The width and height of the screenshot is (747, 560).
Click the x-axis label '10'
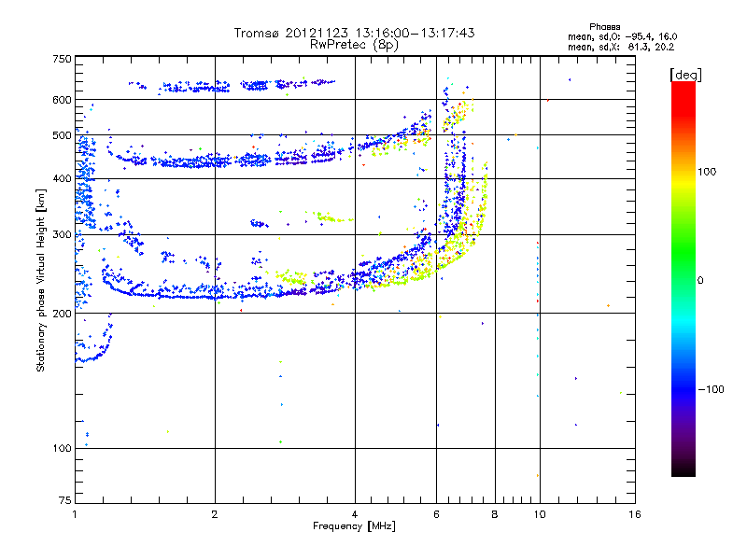click(x=540, y=514)
